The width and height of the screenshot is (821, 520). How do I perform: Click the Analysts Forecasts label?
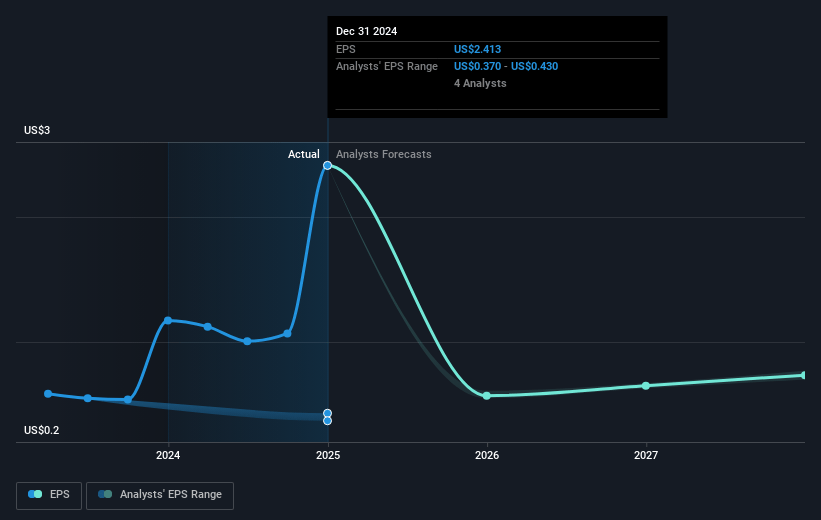click(384, 154)
